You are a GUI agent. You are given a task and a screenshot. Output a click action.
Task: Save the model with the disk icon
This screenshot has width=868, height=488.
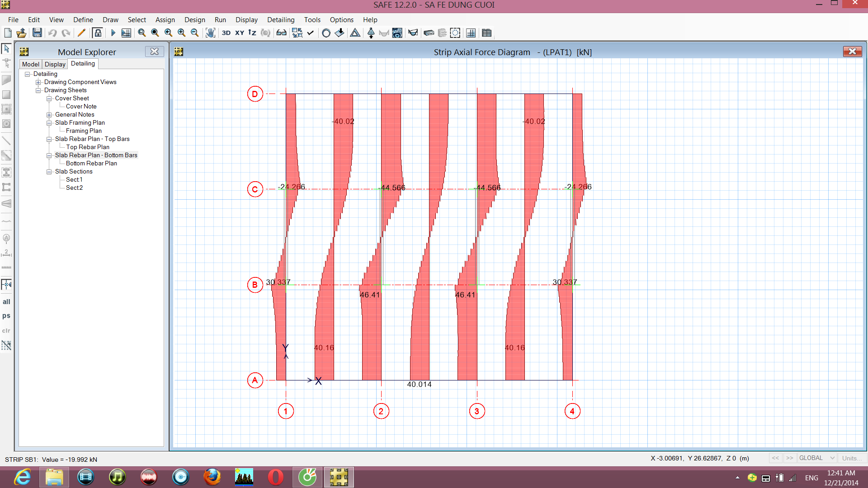click(37, 33)
